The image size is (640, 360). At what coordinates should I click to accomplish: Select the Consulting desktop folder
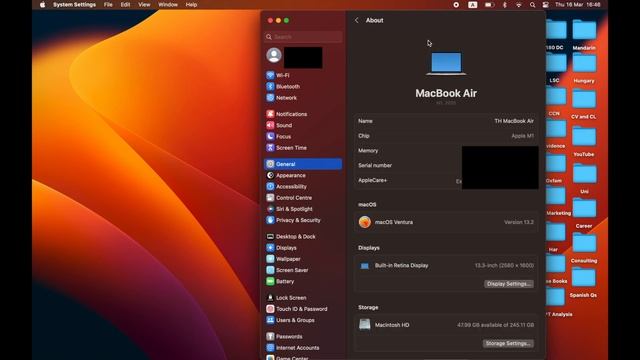(x=584, y=248)
